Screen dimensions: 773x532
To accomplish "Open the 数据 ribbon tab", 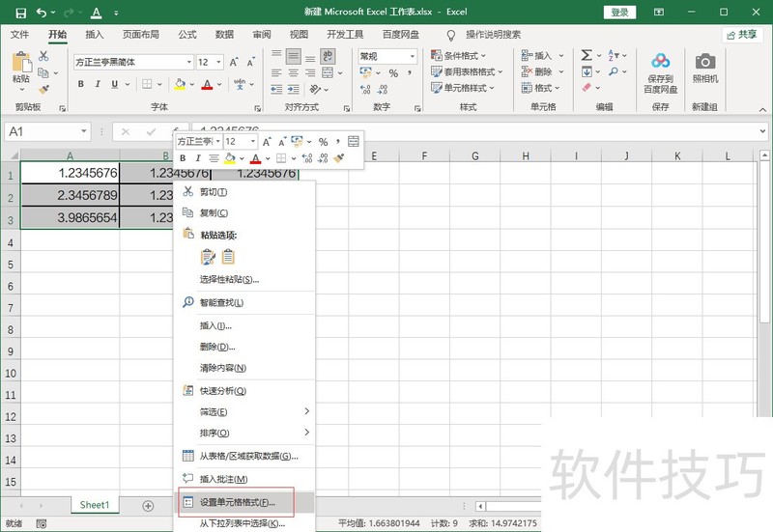I will tap(224, 35).
